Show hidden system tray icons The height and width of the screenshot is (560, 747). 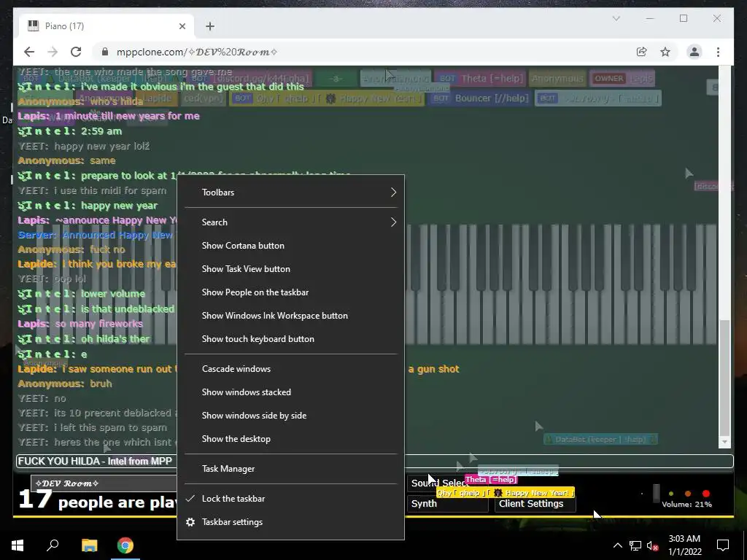(x=617, y=545)
